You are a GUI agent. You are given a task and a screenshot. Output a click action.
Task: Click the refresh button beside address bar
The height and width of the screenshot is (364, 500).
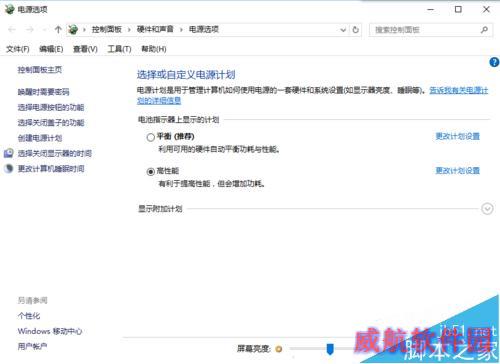[x=355, y=30]
